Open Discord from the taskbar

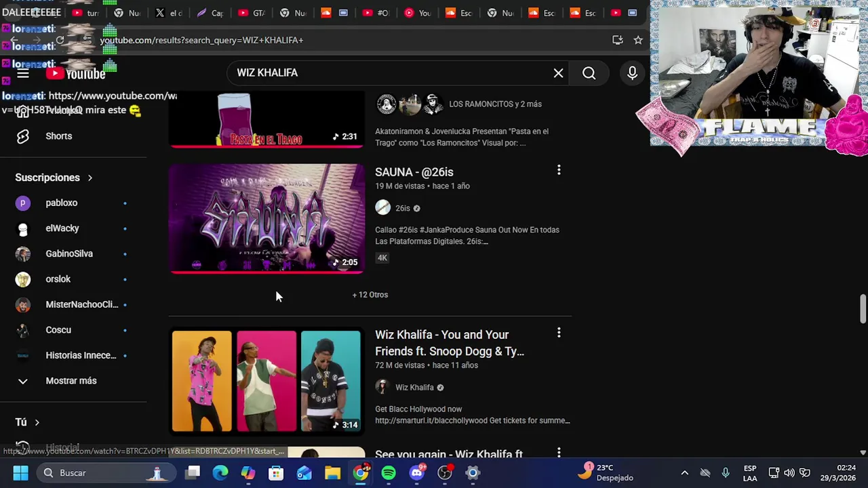click(417, 472)
